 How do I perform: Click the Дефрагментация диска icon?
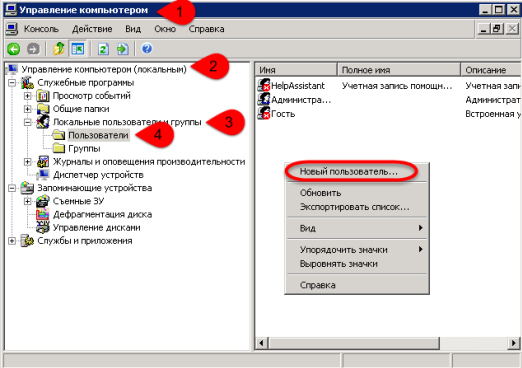pos(43,214)
